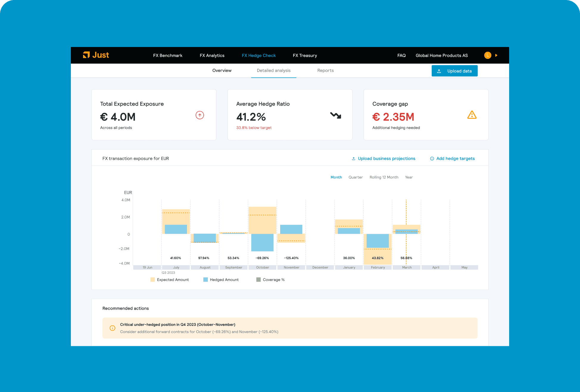Screen dimensions: 580x392
Task: Click the October blue hedged bar
Action: click(262, 242)
